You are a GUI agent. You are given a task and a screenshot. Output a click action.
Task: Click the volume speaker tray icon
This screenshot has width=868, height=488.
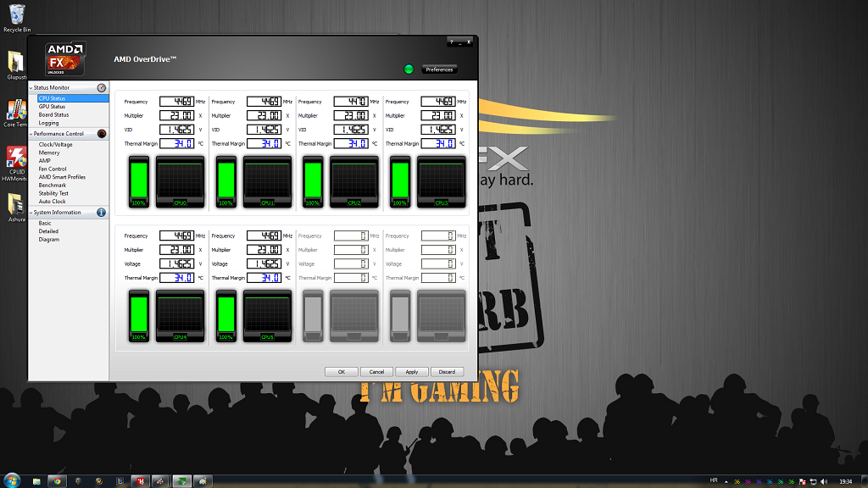tap(824, 482)
